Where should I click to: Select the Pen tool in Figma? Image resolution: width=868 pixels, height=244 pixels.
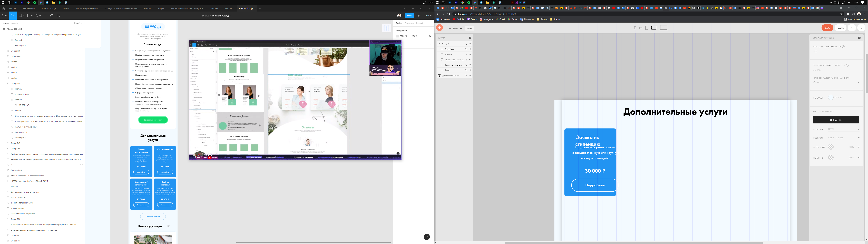pos(37,15)
